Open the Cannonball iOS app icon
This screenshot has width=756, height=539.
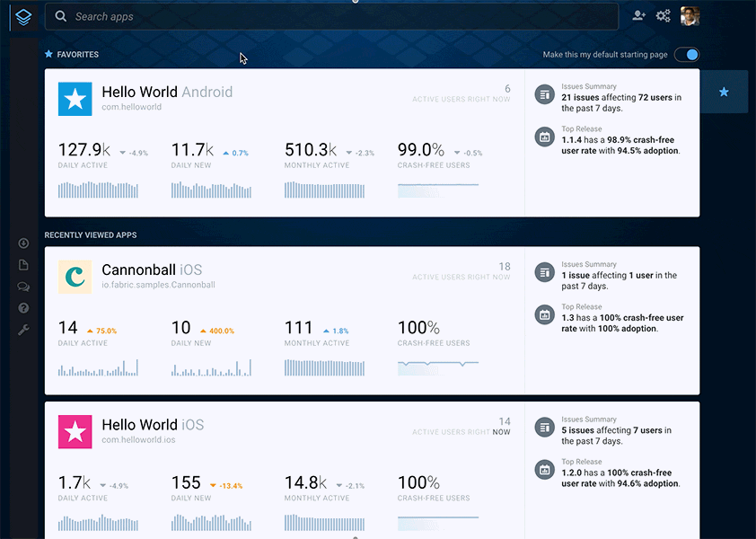[75, 277]
